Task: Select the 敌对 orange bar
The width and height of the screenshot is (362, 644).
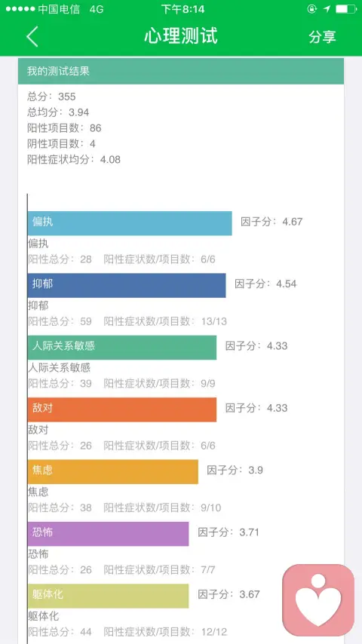Action: click(x=122, y=409)
